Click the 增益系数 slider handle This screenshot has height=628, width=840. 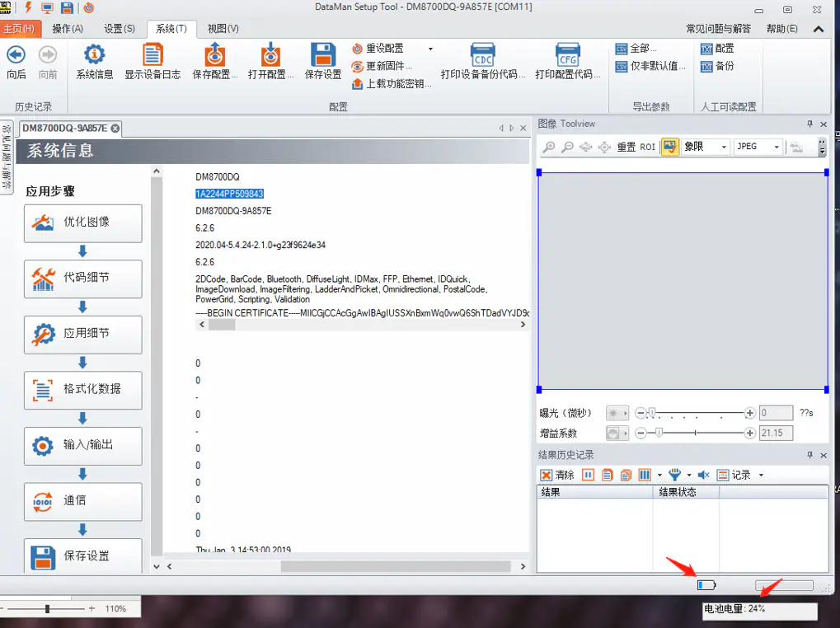pos(659,433)
